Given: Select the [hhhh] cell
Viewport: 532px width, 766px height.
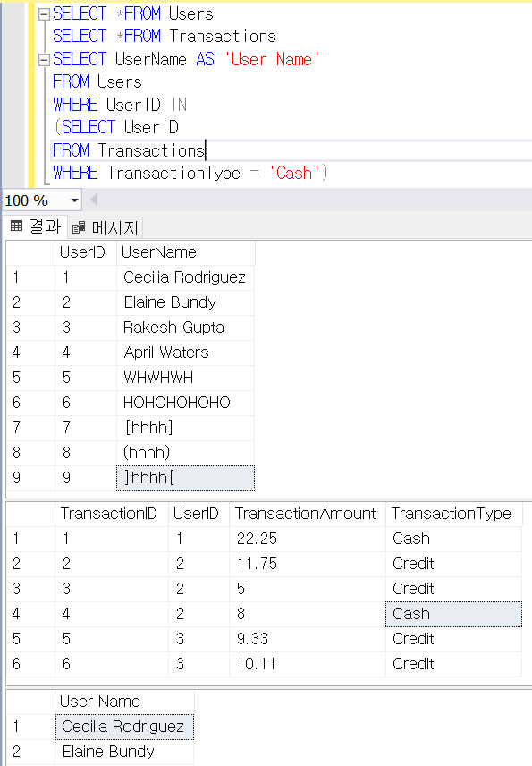Looking at the screenshot, I should coord(185,428).
